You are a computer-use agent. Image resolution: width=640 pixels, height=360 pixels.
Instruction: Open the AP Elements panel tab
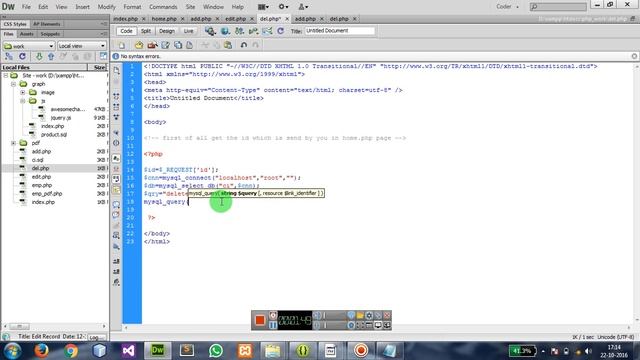(47, 24)
